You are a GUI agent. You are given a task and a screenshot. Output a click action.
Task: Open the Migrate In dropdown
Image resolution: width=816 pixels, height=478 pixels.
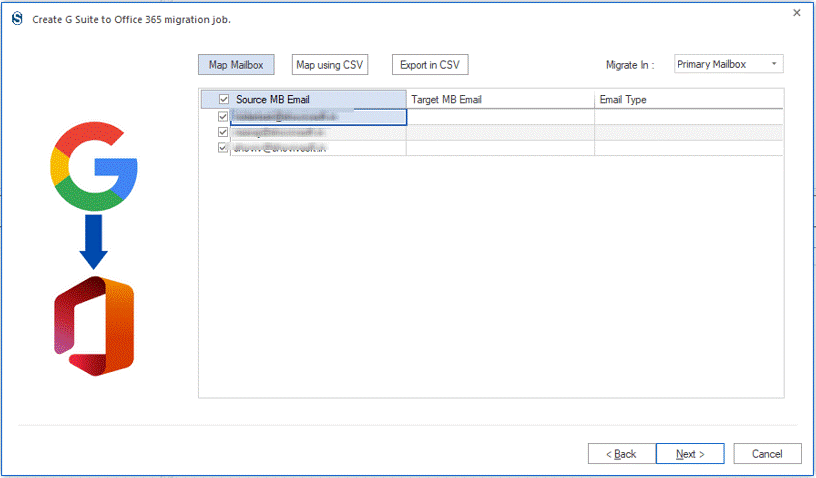(729, 64)
